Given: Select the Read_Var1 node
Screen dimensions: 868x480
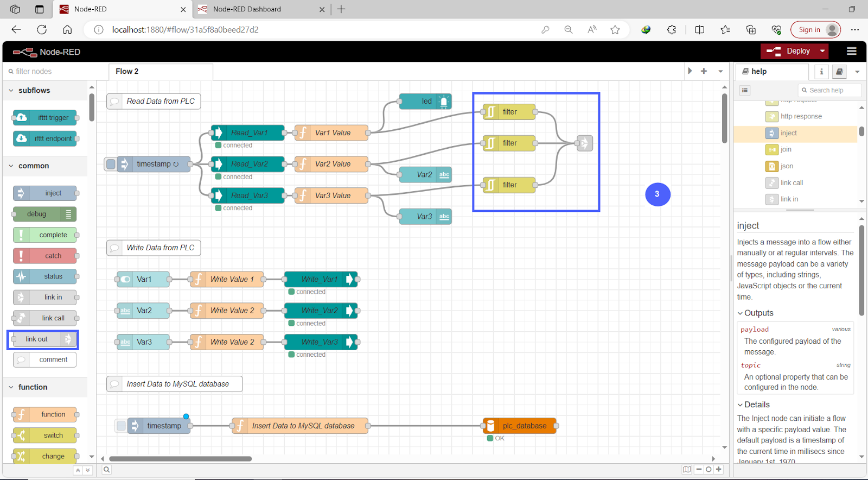Looking at the screenshot, I should coord(248,132).
